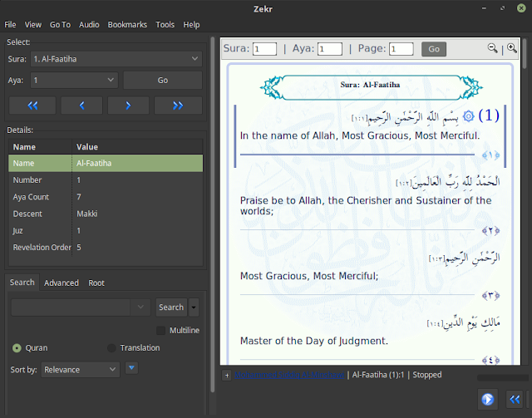Screen dimensions: 532x418
Task: Open the Bookmarks menu
Action: point(127,25)
